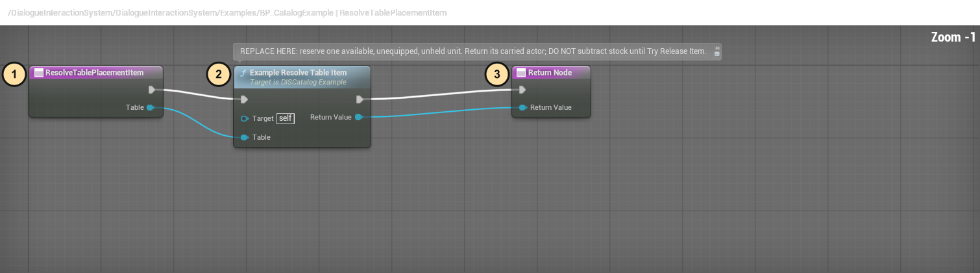The width and height of the screenshot is (980, 273).
Task: Click the blueprint path breadcrumb text
Action: pos(227,13)
